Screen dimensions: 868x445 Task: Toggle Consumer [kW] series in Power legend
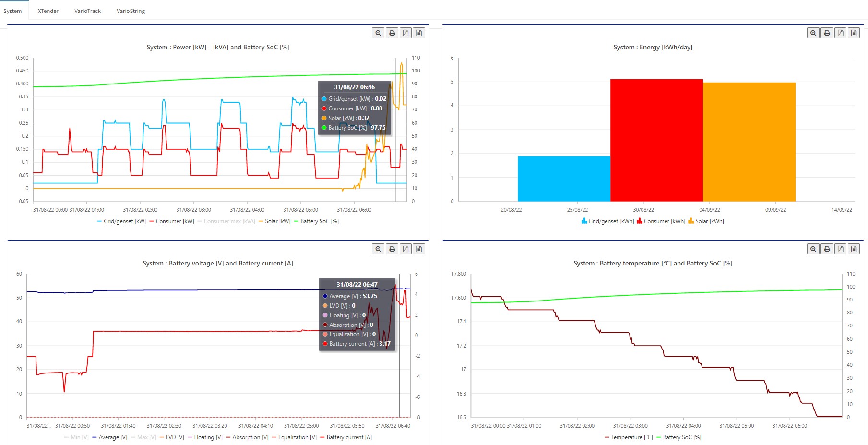click(172, 221)
